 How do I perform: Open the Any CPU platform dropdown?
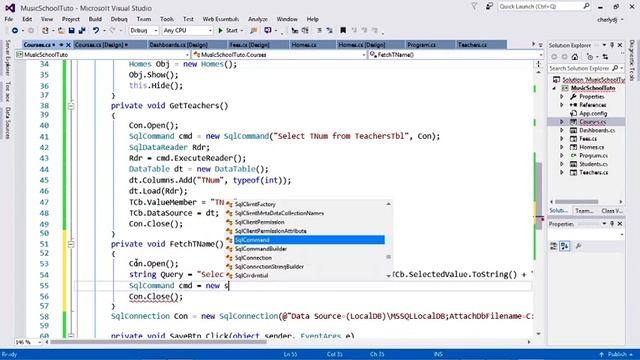[187, 31]
